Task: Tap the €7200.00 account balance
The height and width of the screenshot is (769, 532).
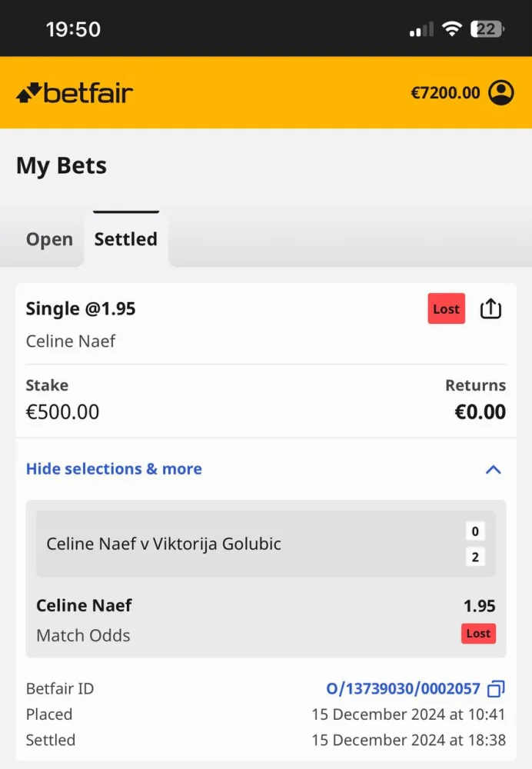Action: tap(445, 93)
